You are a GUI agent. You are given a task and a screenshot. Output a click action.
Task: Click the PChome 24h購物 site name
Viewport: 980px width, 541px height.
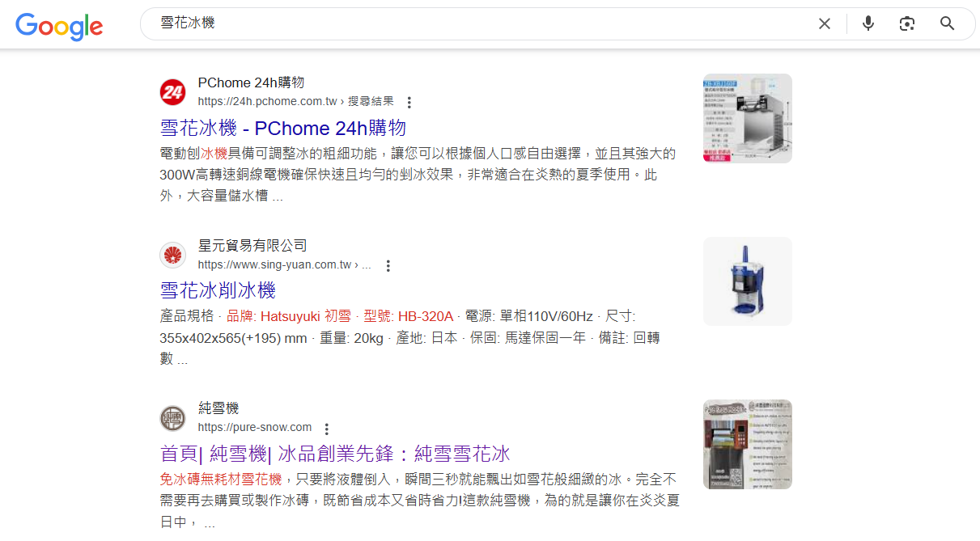251,82
